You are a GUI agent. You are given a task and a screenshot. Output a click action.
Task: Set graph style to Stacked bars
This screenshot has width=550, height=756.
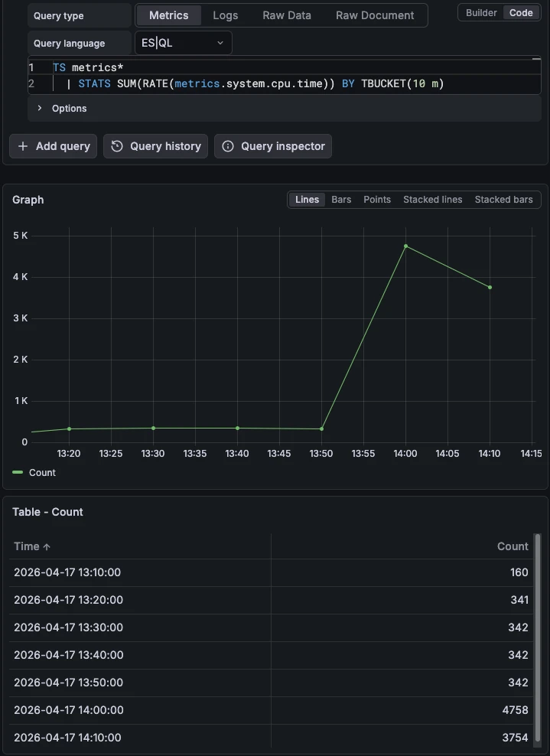504,200
